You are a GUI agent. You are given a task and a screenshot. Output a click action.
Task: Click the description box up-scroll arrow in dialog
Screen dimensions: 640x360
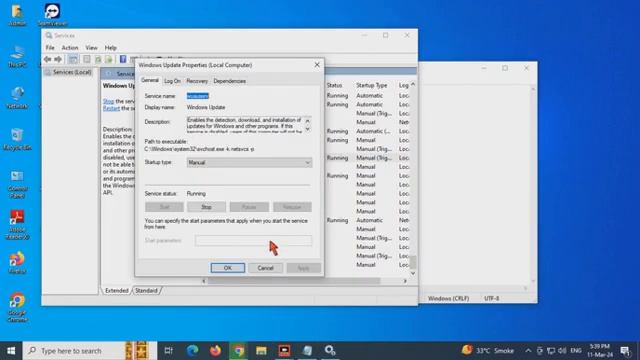(308, 121)
